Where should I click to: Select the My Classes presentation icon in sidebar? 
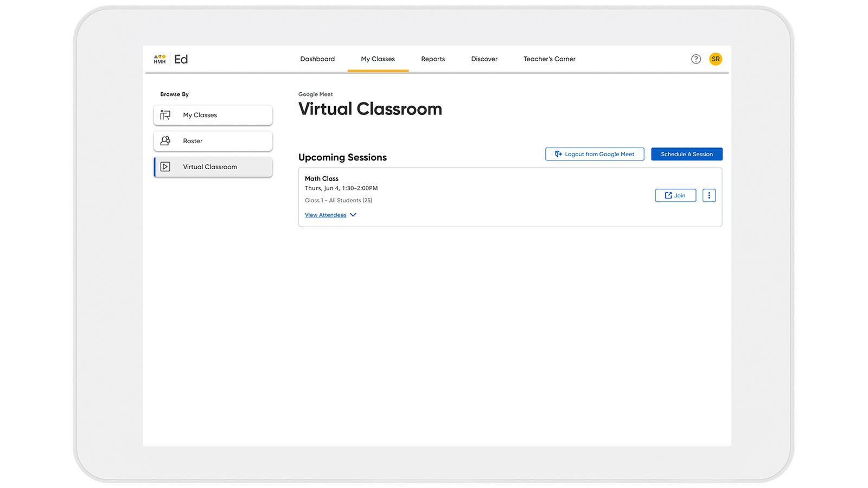166,115
